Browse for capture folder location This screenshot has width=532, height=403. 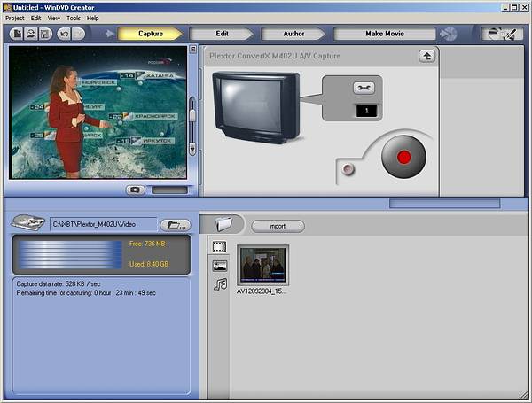(x=178, y=225)
